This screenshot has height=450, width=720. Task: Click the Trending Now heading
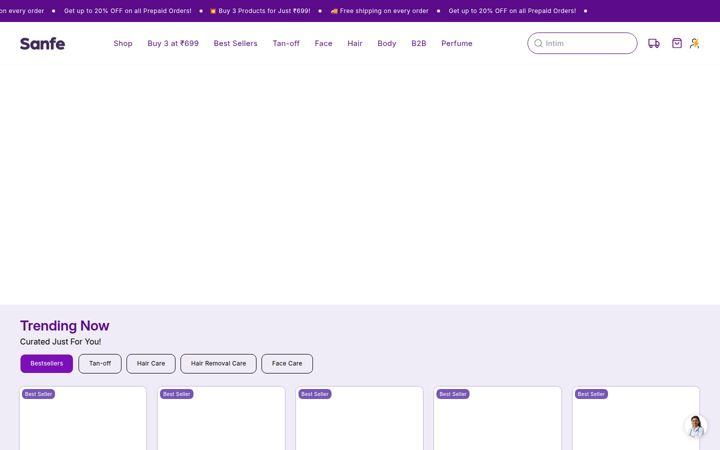(64, 326)
